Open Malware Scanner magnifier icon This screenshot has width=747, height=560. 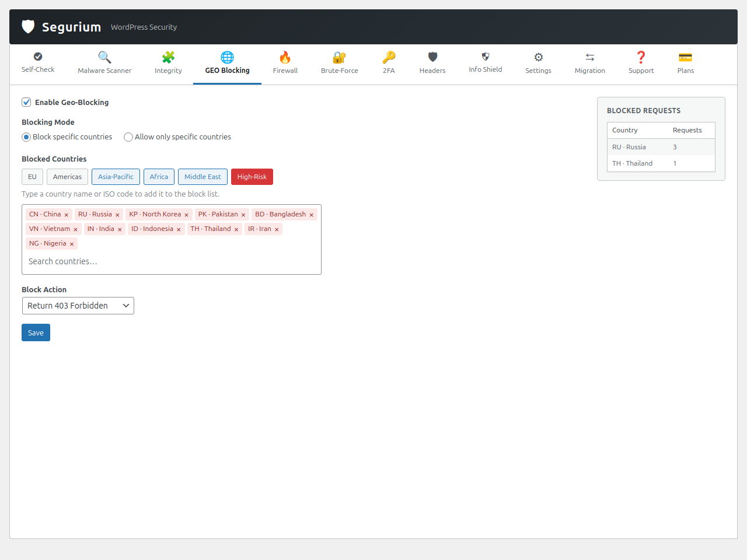tap(104, 57)
